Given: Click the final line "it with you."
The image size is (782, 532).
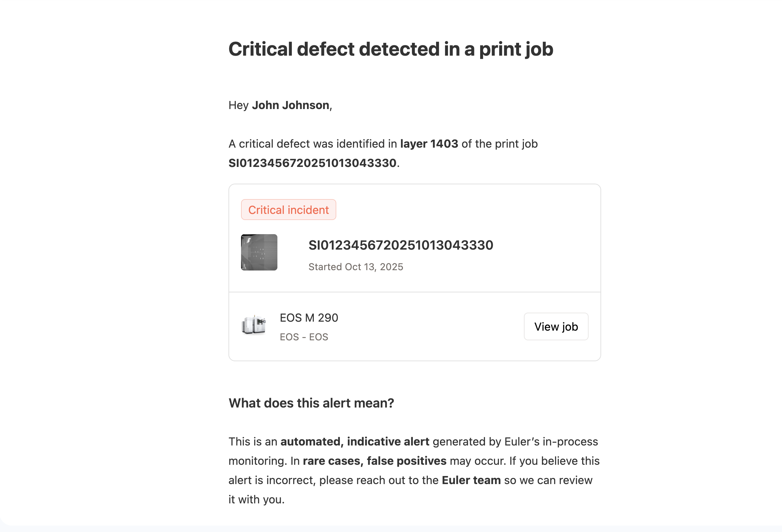Looking at the screenshot, I should (256, 500).
